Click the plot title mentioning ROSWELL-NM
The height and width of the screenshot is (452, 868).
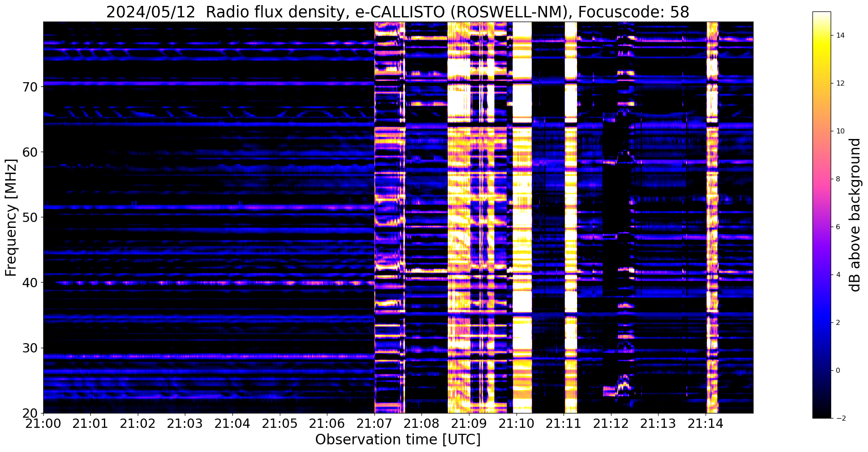(397, 12)
